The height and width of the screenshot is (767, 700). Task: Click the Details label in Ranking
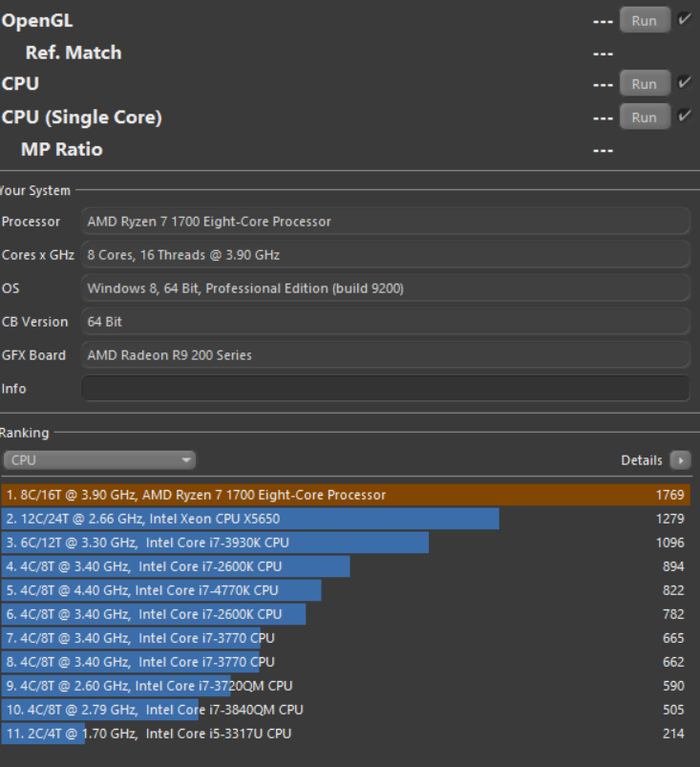point(642,460)
